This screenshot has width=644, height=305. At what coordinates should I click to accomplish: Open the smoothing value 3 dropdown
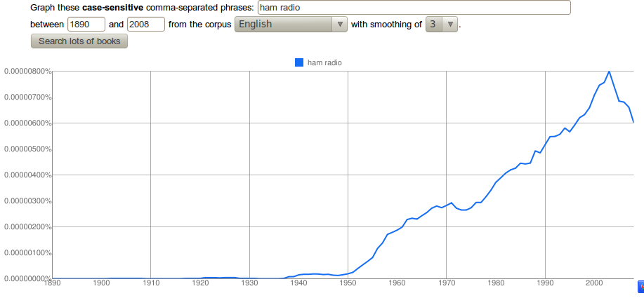pyautogui.click(x=442, y=24)
